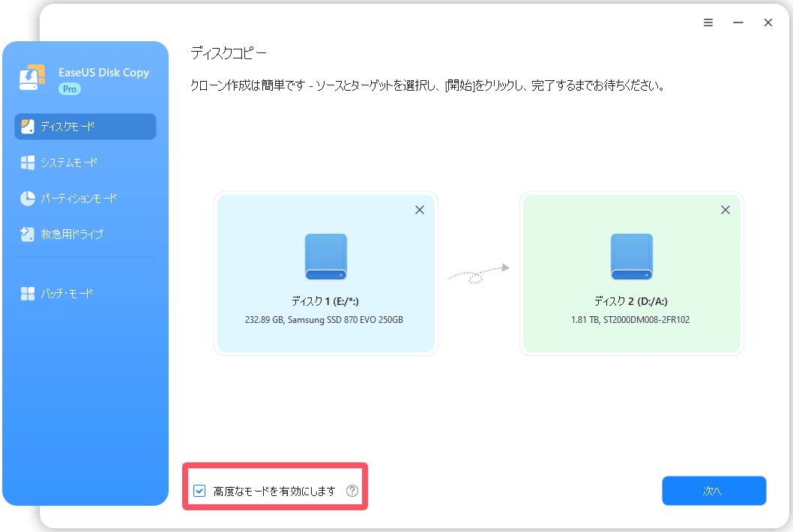Click the target disk drive icon
The width and height of the screenshot is (793, 532).
631,256
